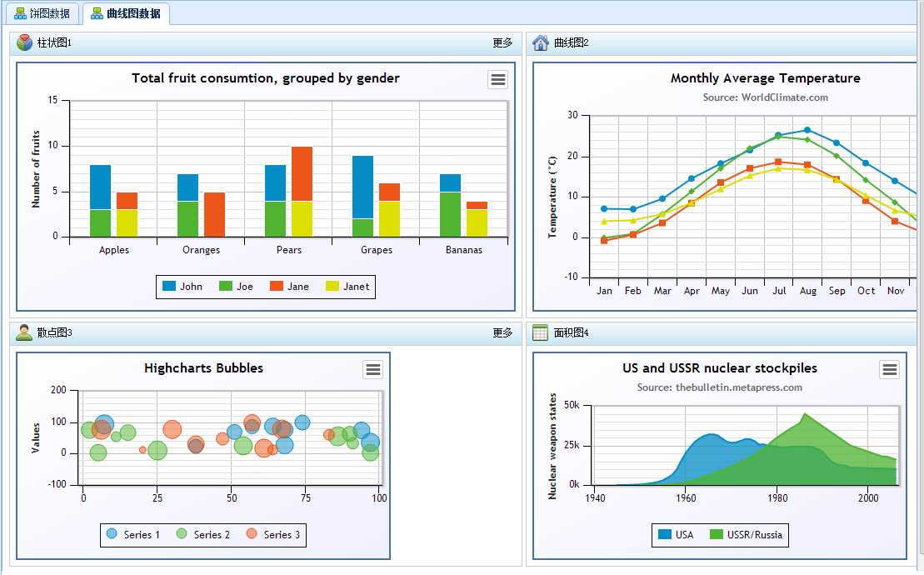Click the house icon beside 曲线图2

click(x=541, y=42)
